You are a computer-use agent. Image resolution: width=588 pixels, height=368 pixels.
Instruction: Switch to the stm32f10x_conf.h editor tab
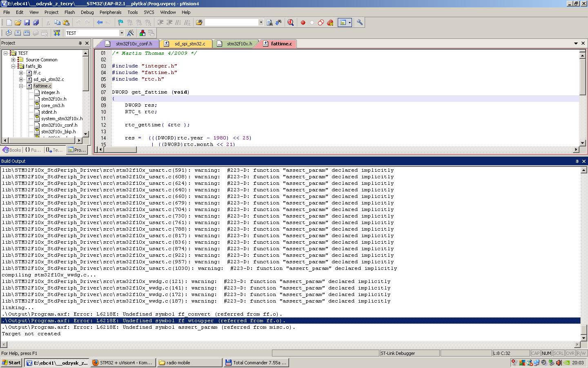tap(129, 44)
